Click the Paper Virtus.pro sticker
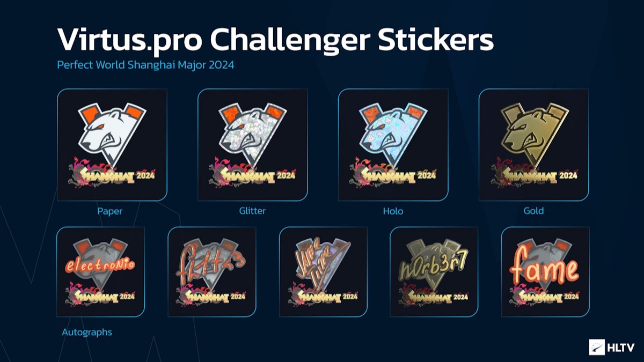 point(112,145)
